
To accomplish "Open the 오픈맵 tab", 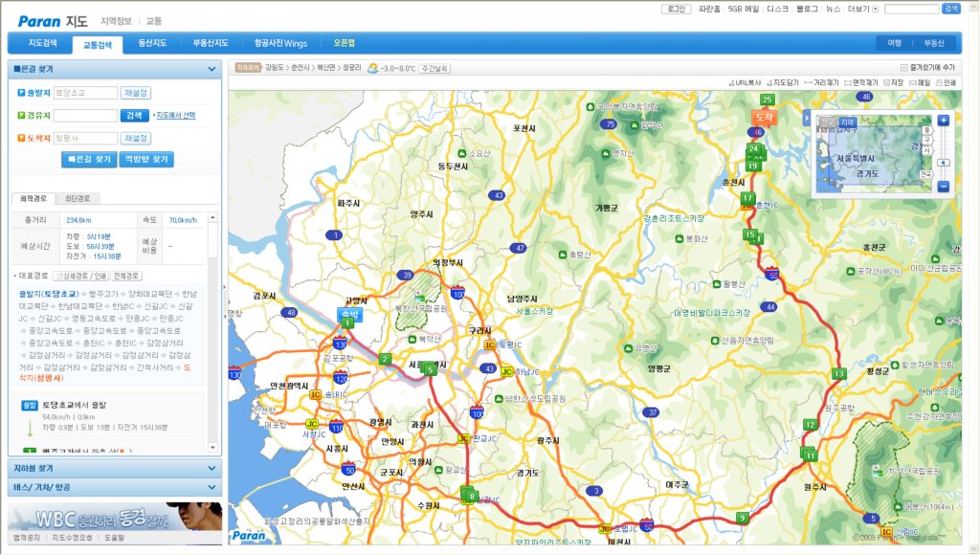I will click(x=344, y=43).
